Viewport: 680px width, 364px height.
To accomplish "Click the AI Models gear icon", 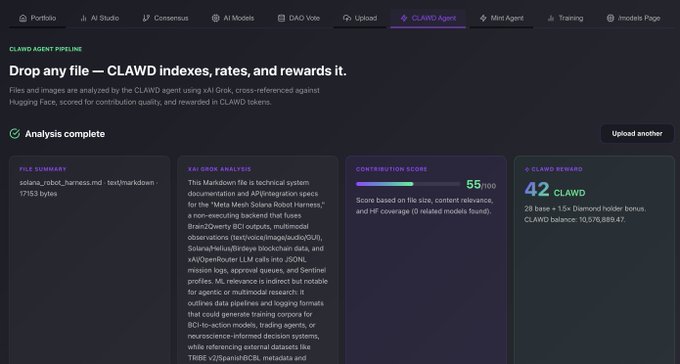I will click(x=216, y=18).
